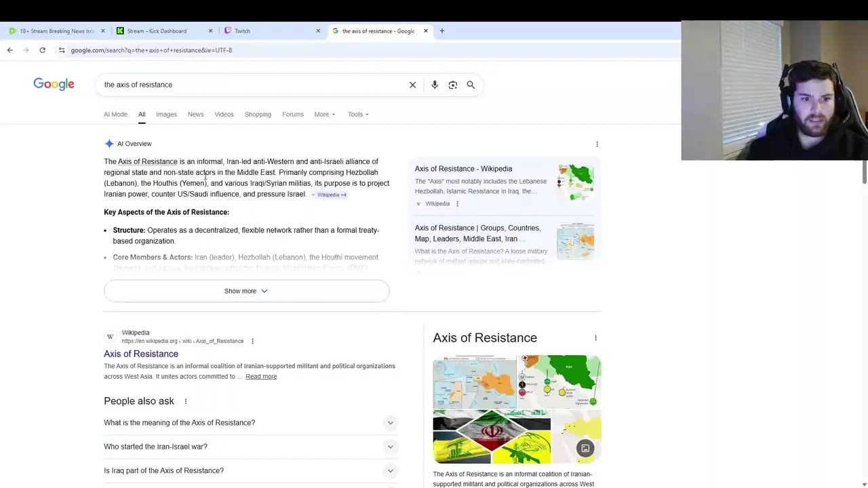Select the Images search tab
This screenshot has width=868, height=488.
coord(166,114)
